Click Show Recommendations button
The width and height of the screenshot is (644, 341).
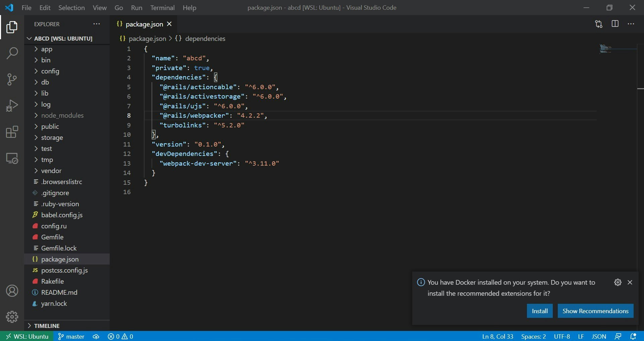(595, 311)
